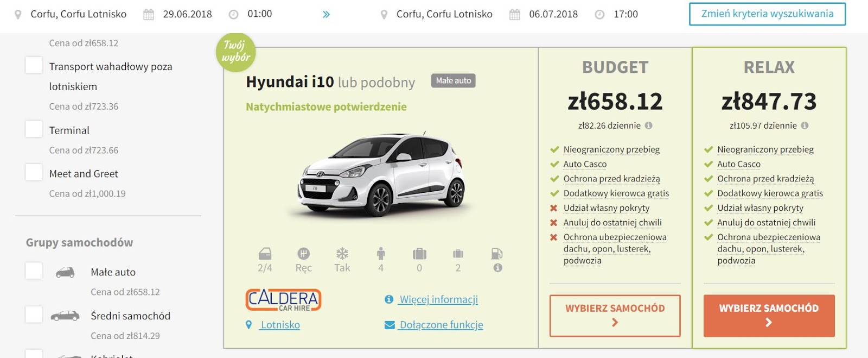Click the return time clock icon
The image size is (868, 358).
599,15
